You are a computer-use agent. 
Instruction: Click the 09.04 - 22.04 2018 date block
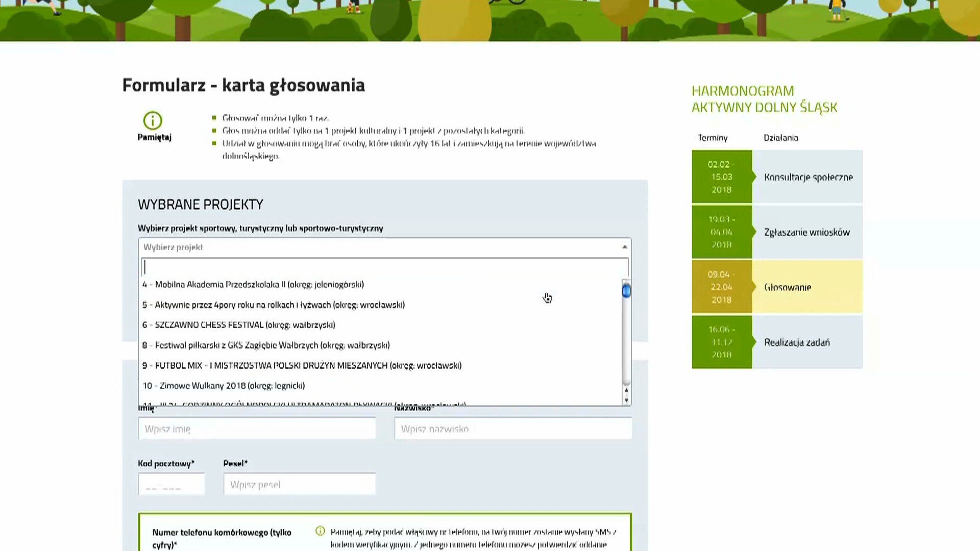(x=722, y=287)
